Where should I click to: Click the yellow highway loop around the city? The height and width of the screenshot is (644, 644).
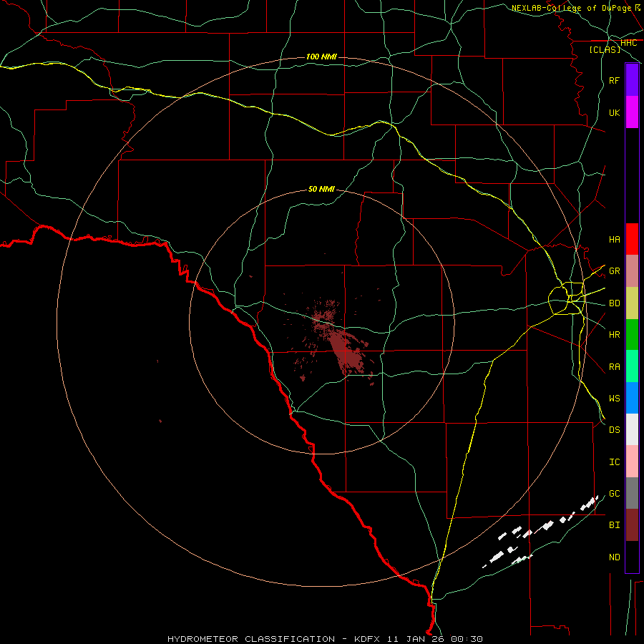pyautogui.click(x=567, y=298)
